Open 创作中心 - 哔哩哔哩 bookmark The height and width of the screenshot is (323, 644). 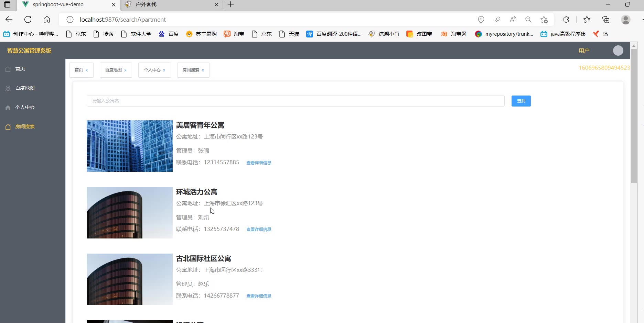(x=31, y=34)
